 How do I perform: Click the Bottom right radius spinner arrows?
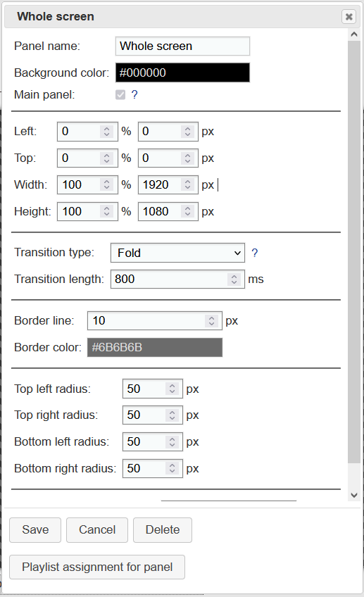pos(172,468)
